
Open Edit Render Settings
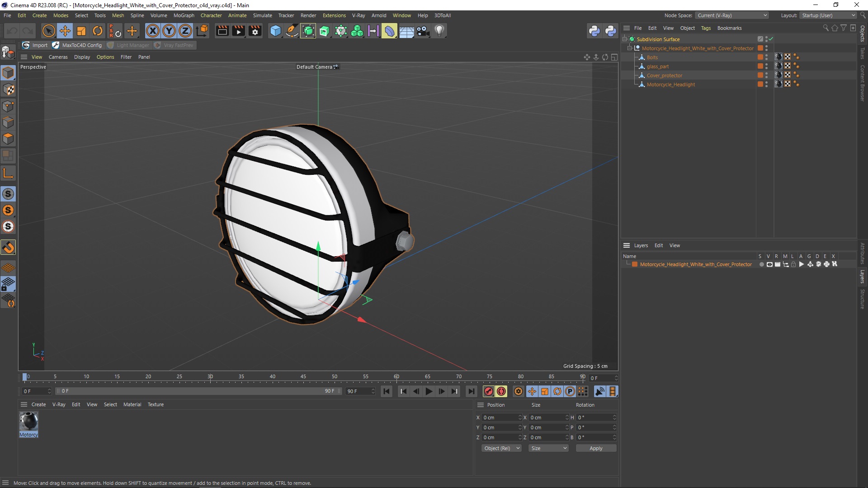[x=255, y=31]
